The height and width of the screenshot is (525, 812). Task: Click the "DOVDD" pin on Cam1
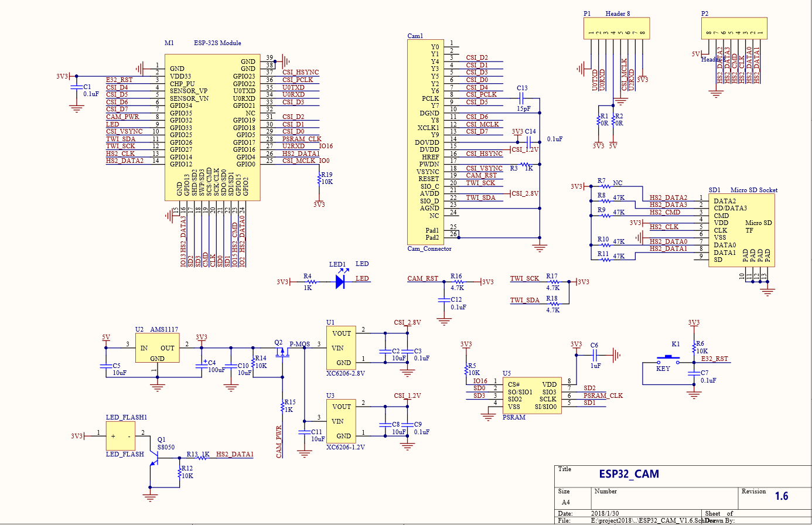(x=427, y=142)
